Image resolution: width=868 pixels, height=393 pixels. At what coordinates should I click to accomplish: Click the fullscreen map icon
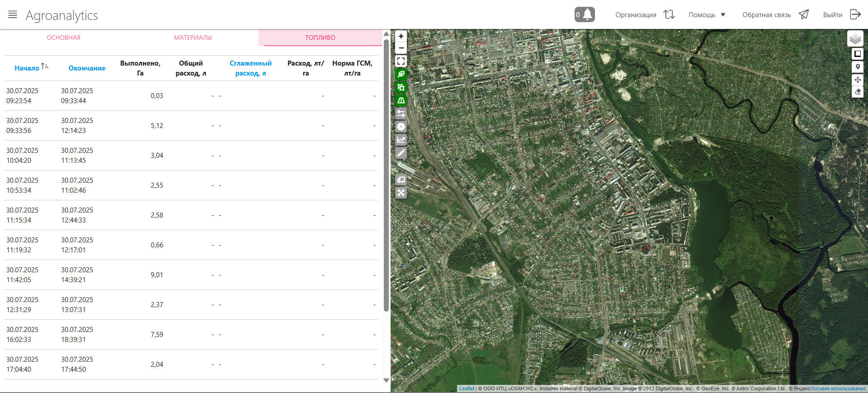point(401,61)
